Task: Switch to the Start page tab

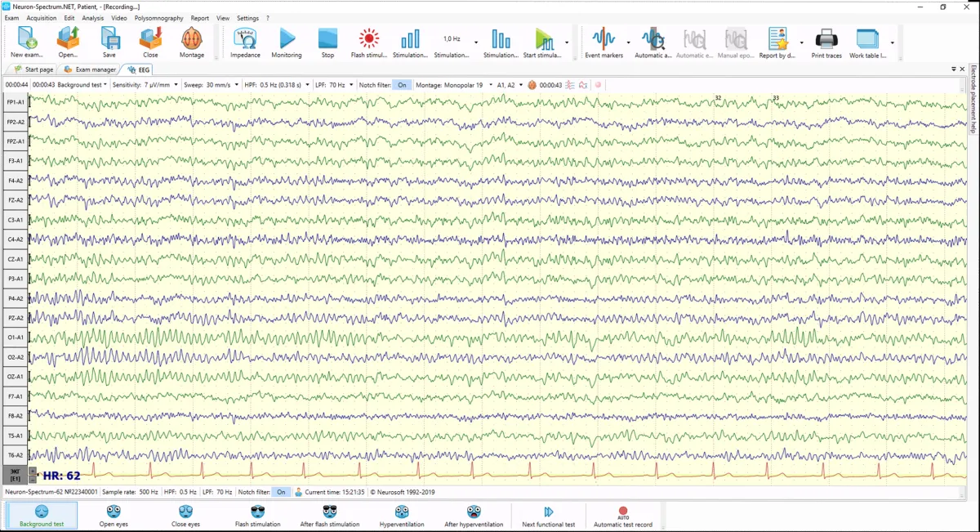Action: click(x=33, y=69)
